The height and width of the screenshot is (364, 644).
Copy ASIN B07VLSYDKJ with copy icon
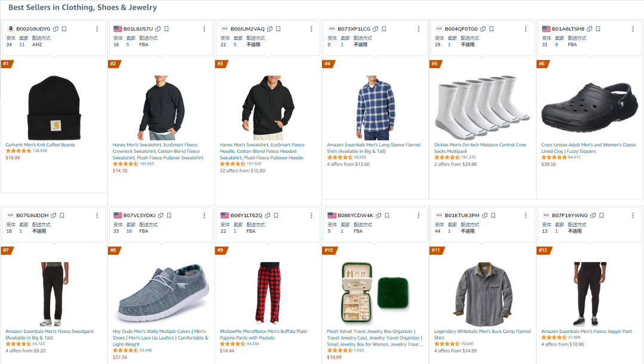pyautogui.click(x=160, y=215)
